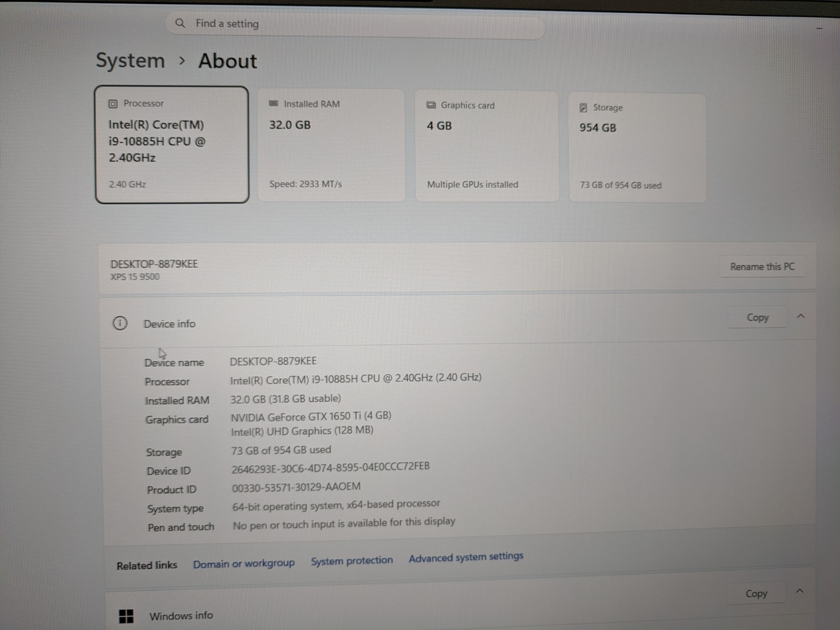Click the breadcrumb chevron separator

[182, 61]
